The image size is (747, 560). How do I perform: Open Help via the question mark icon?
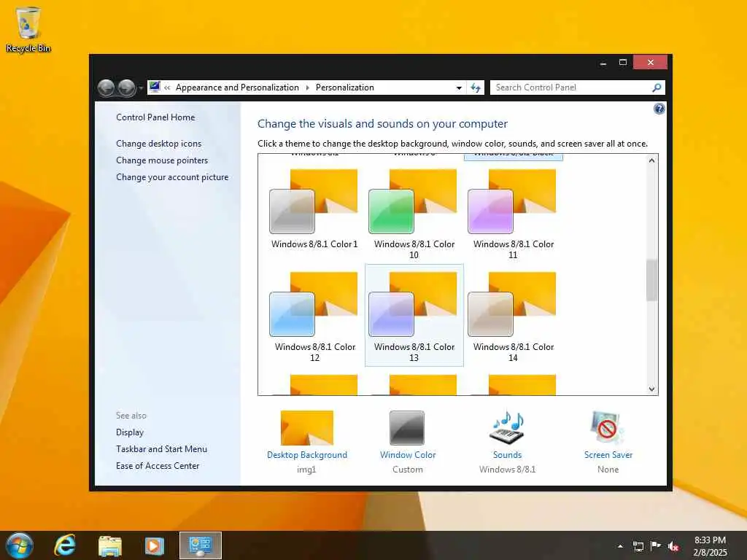click(x=659, y=109)
